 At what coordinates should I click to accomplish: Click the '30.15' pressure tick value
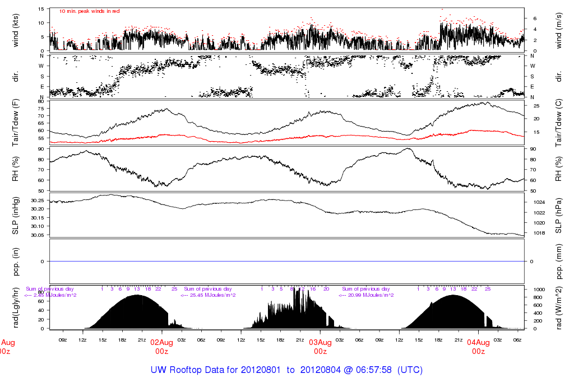[x=38, y=218]
